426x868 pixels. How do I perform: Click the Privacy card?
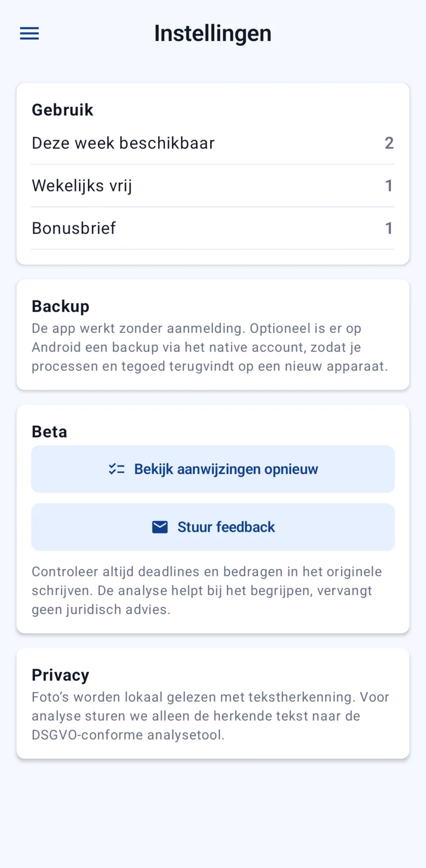[213, 704]
